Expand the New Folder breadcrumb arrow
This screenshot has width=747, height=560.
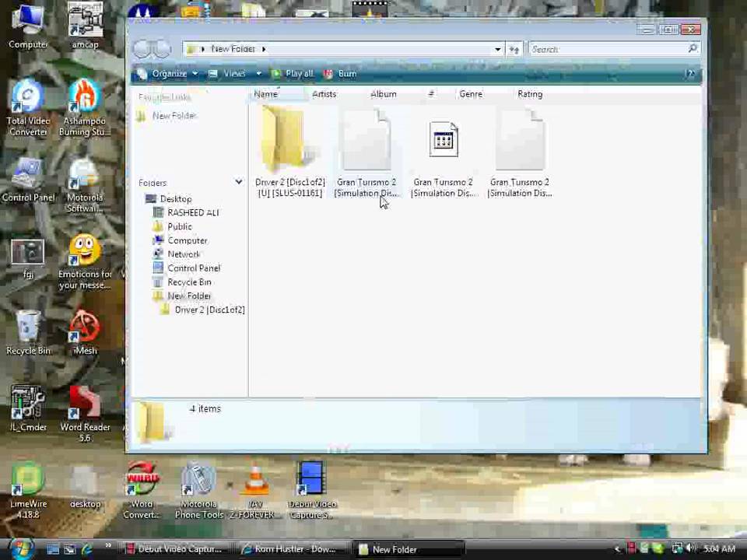(x=264, y=49)
